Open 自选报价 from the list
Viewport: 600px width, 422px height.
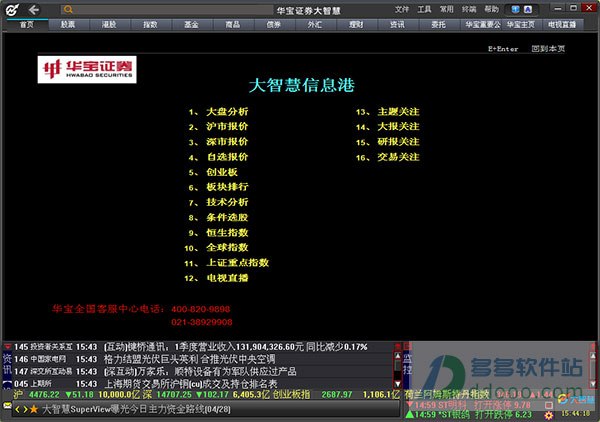[227, 157]
